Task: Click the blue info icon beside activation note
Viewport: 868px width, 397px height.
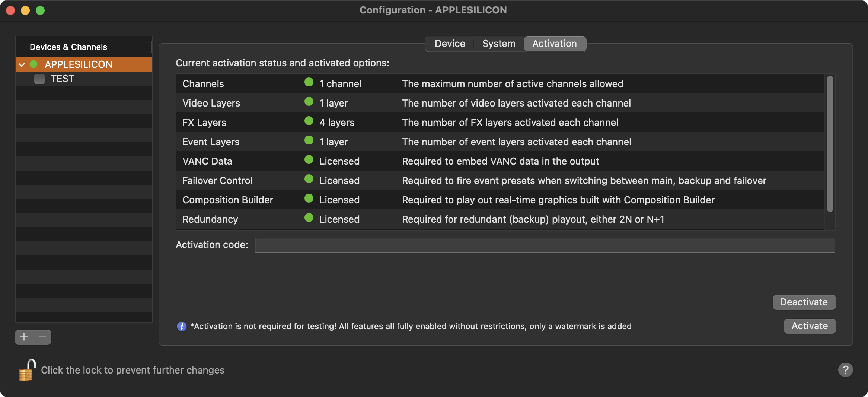Action: (182, 327)
